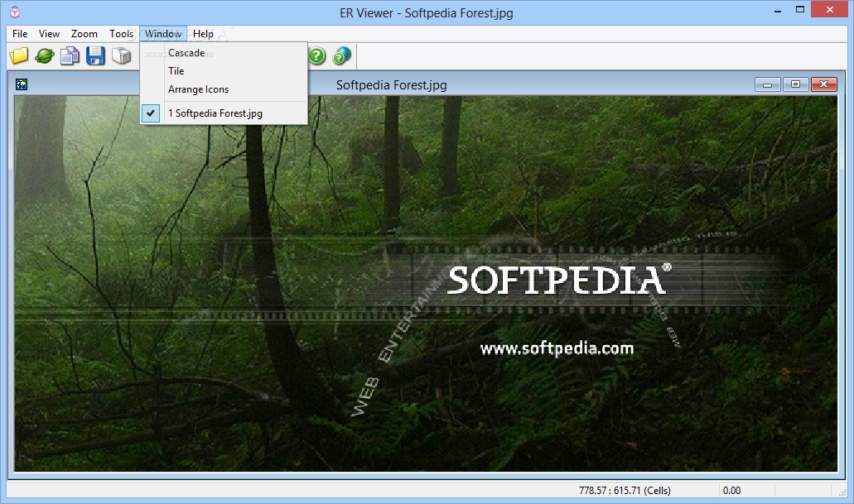
Task: Close the open Window menu
Action: pyautogui.click(x=163, y=34)
